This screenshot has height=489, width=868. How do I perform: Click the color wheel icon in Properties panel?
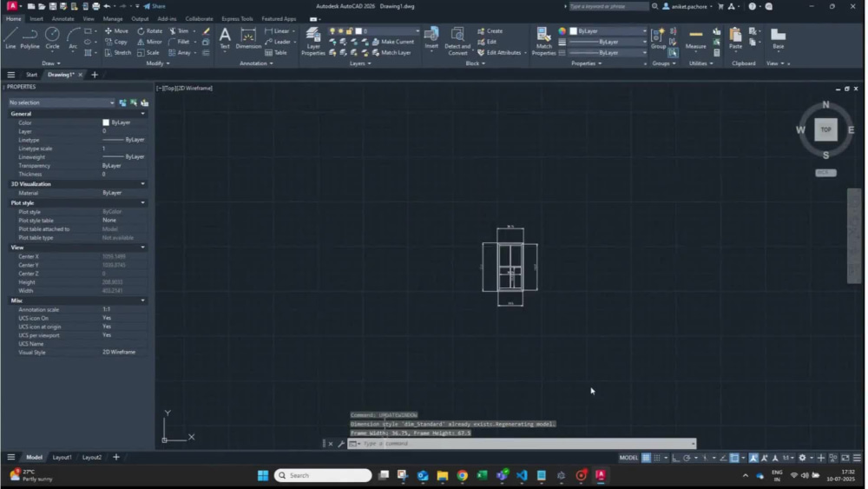pyautogui.click(x=562, y=31)
